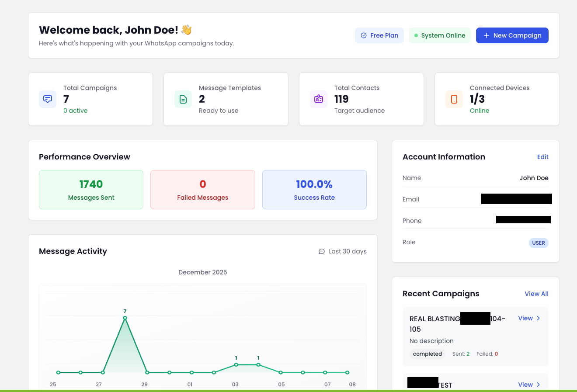Viewport: 577px width, 392px height.
Task: Toggle the completed status badge on REAL BLASTING
Action: [x=427, y=354]
